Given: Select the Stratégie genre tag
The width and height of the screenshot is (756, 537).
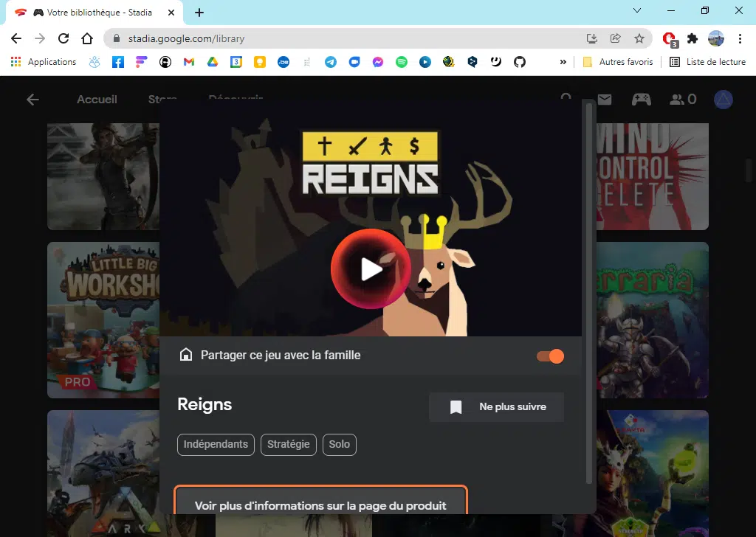Looking at the screenshot, I should point(289,444).
